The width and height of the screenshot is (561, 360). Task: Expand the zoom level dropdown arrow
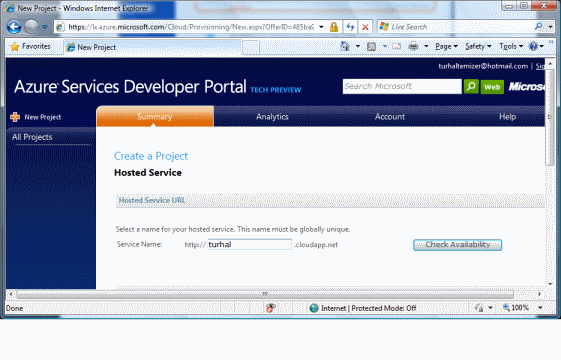540,308
